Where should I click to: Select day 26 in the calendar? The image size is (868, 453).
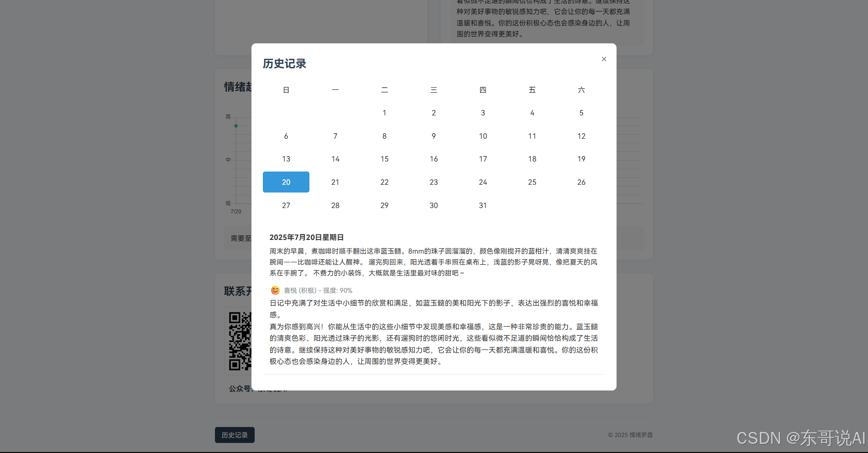(581, 182)
